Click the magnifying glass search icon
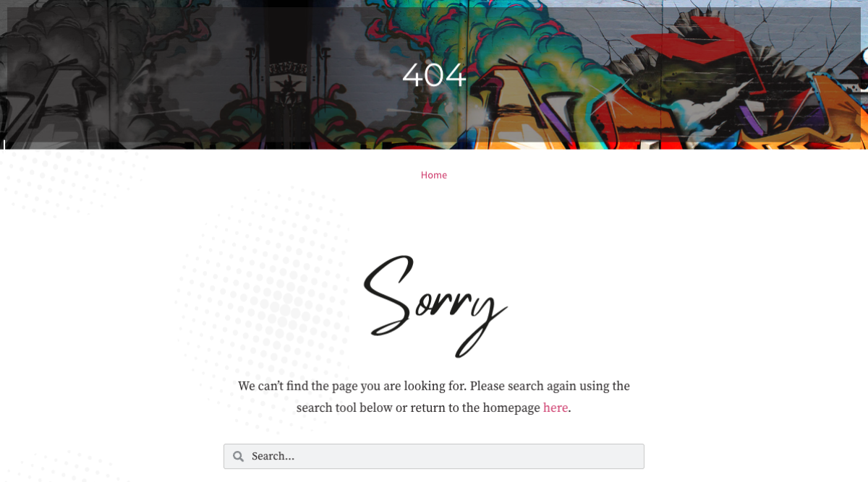Screen dimensions: 868x482 click(238, 457)
